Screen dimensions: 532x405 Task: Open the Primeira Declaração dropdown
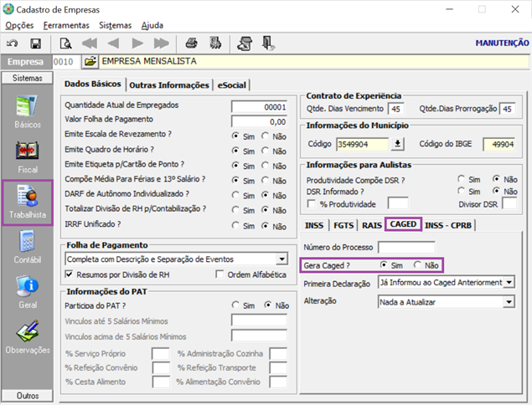point(510,283)
